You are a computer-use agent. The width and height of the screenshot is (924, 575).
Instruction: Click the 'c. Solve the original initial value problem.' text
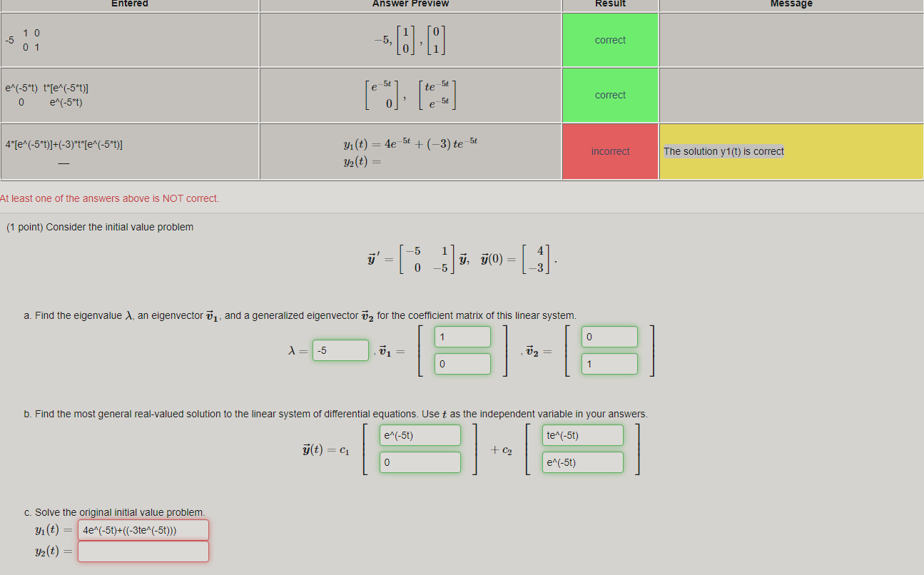click(x=114, y=512)
